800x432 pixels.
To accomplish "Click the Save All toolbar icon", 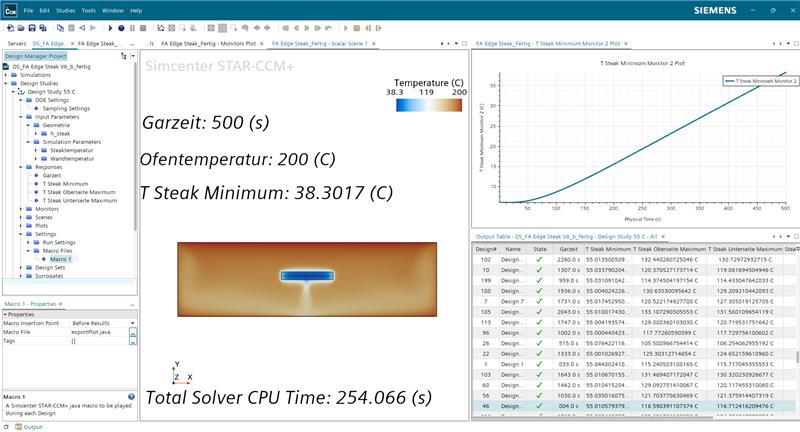I will point(42,28).
